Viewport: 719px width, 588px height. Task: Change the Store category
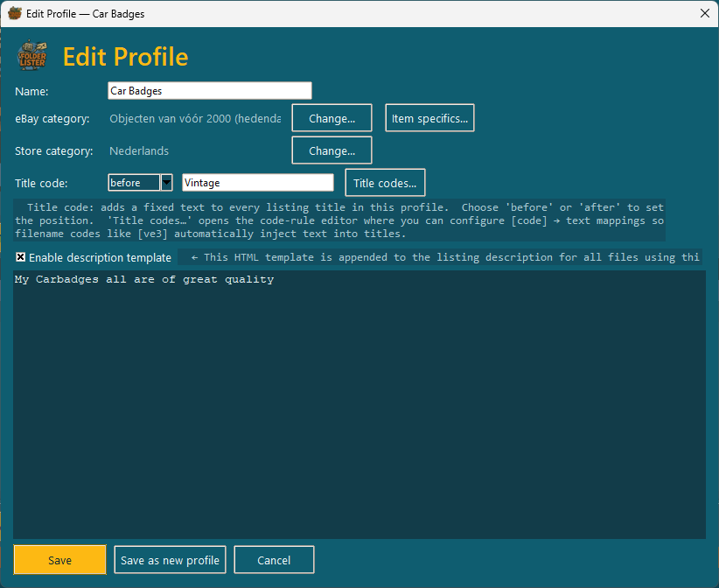click(332, 150)
